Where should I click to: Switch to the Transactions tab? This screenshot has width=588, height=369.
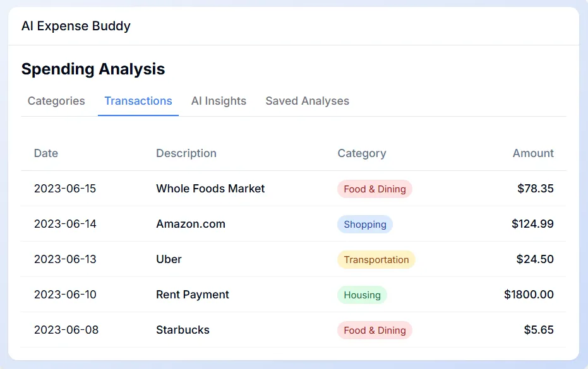(x=138, y=101)
